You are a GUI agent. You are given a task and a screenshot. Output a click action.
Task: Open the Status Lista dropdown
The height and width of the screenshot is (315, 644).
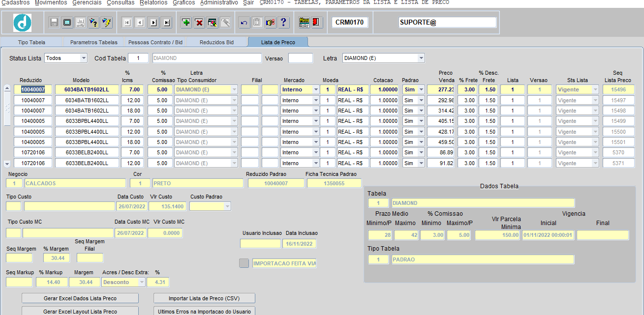click(84, 58)
